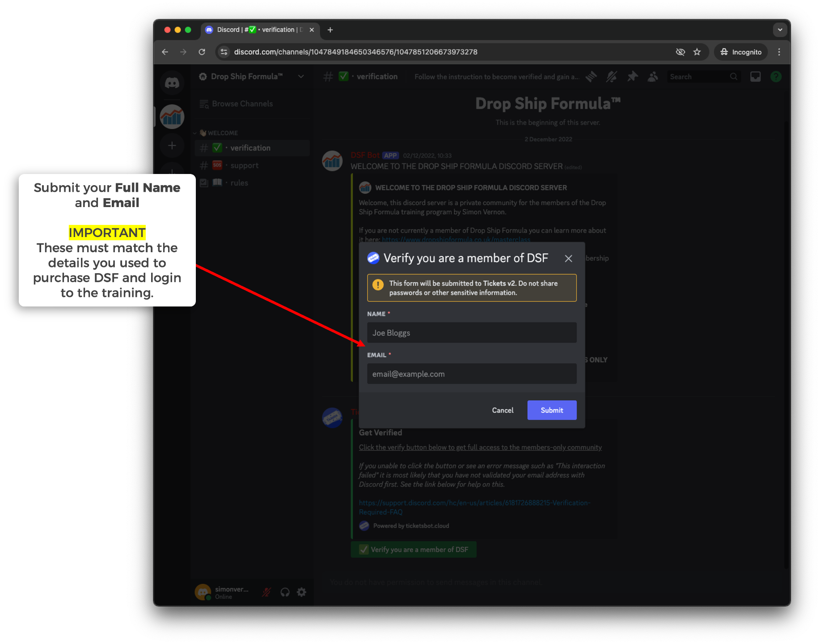Open third-party cookie blocking eye icon

coord(680,52)
